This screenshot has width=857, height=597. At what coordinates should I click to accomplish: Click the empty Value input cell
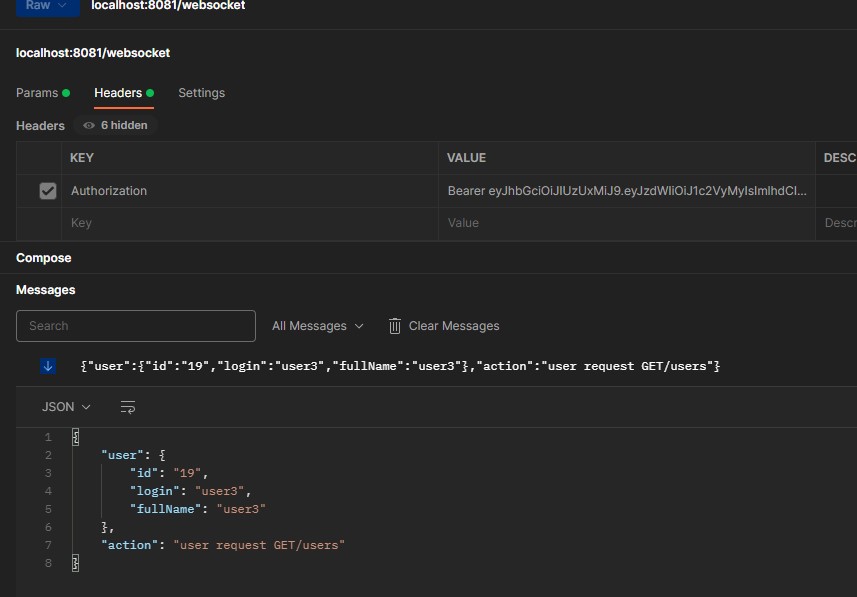tap(627, 223)
